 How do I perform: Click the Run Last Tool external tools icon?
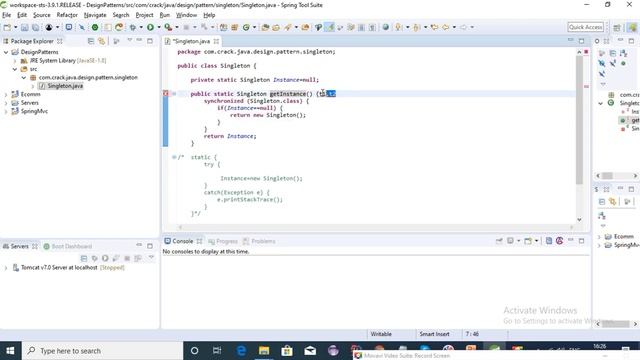168,27
